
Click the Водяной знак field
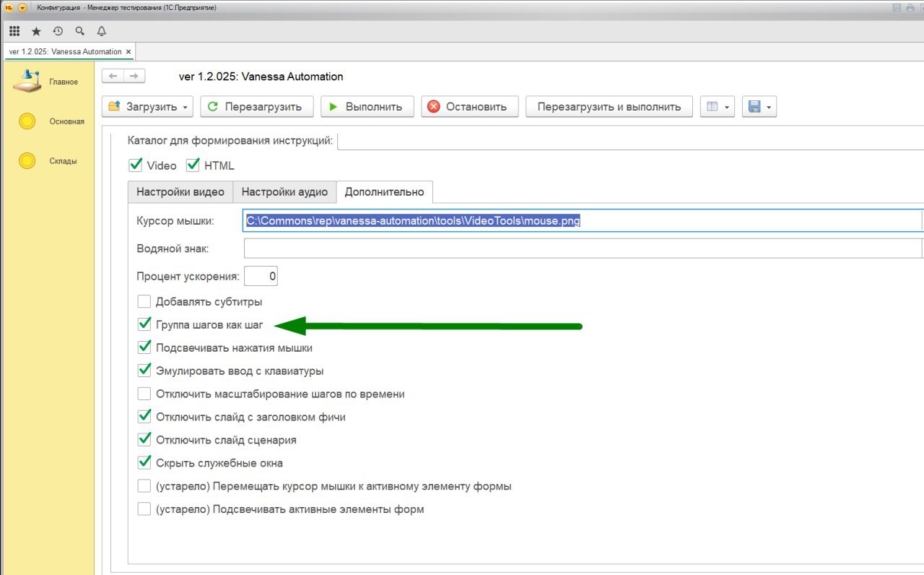click(583, 248)
